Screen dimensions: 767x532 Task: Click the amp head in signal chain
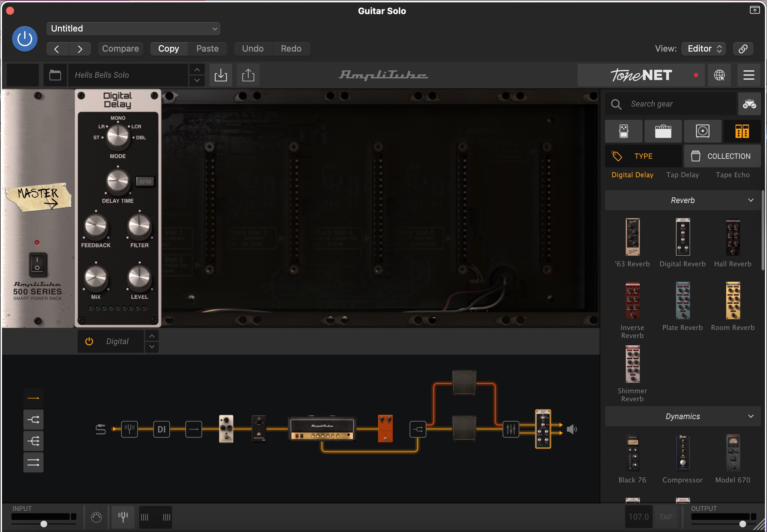tap(322, 428)
